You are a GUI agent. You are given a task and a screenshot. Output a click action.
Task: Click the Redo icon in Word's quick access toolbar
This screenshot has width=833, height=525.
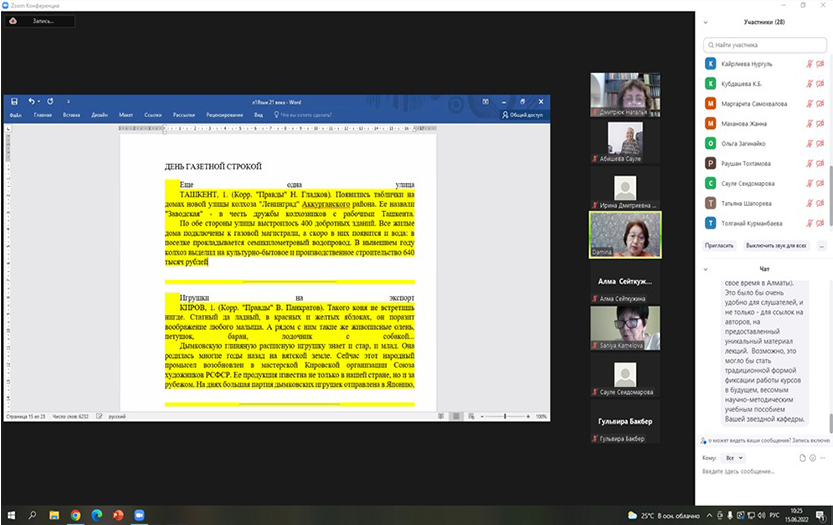49,101
